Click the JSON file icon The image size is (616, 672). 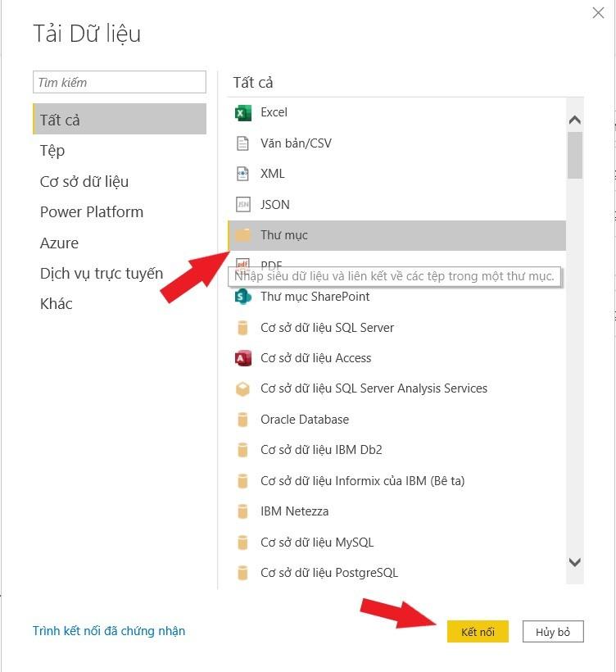243,204
